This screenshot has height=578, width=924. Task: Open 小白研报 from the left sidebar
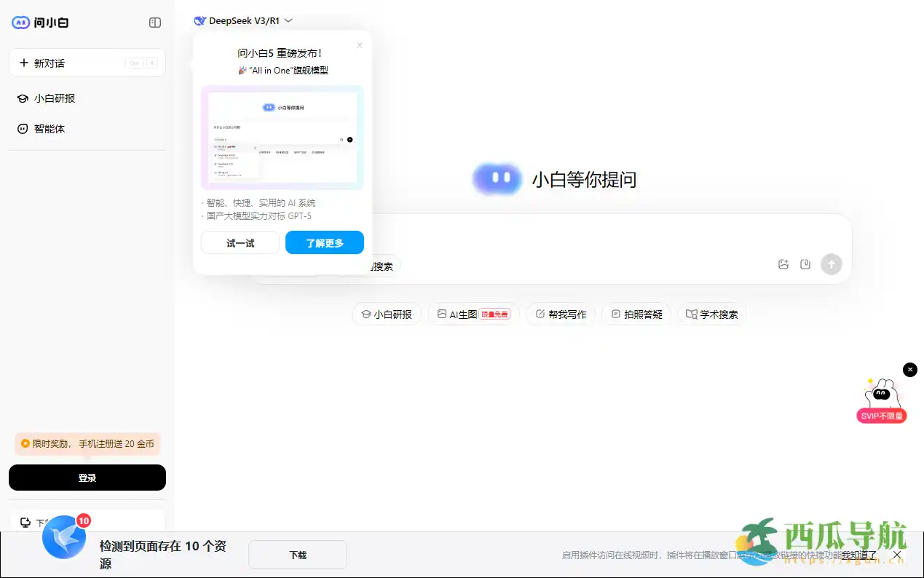coord(55,98)
